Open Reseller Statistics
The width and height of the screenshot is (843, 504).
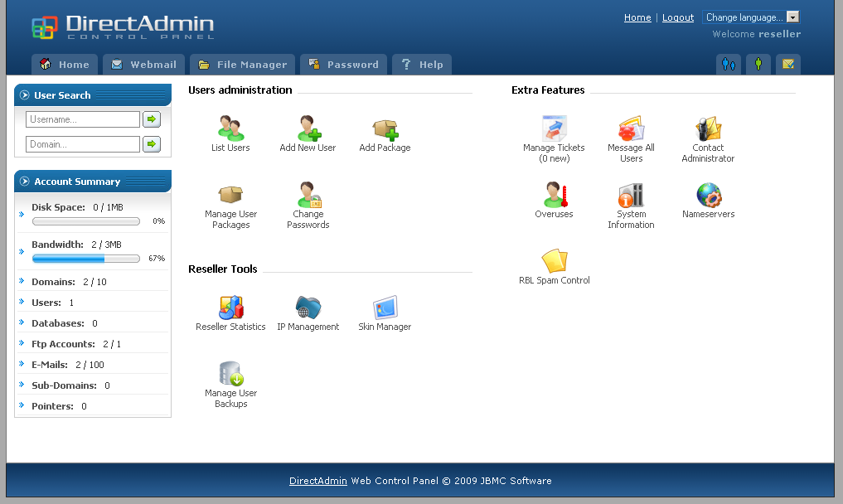coord(231,308)
